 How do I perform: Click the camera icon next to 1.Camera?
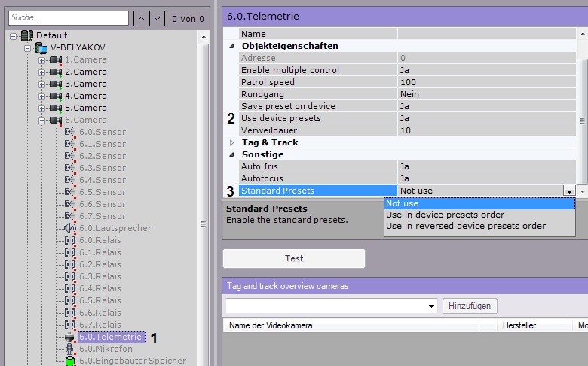coord(56,59)
